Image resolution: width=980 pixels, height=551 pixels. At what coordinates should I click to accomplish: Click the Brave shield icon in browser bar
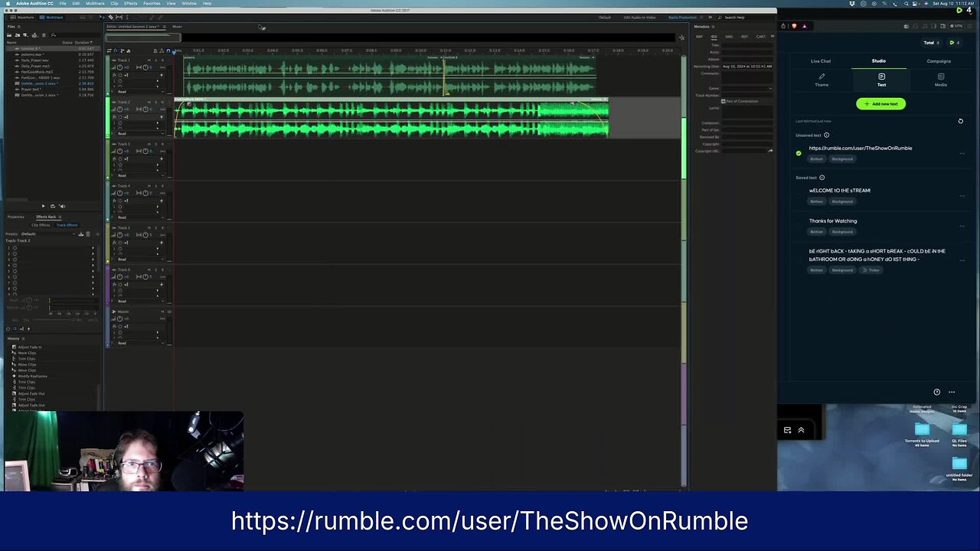click(x=794, y=26)
